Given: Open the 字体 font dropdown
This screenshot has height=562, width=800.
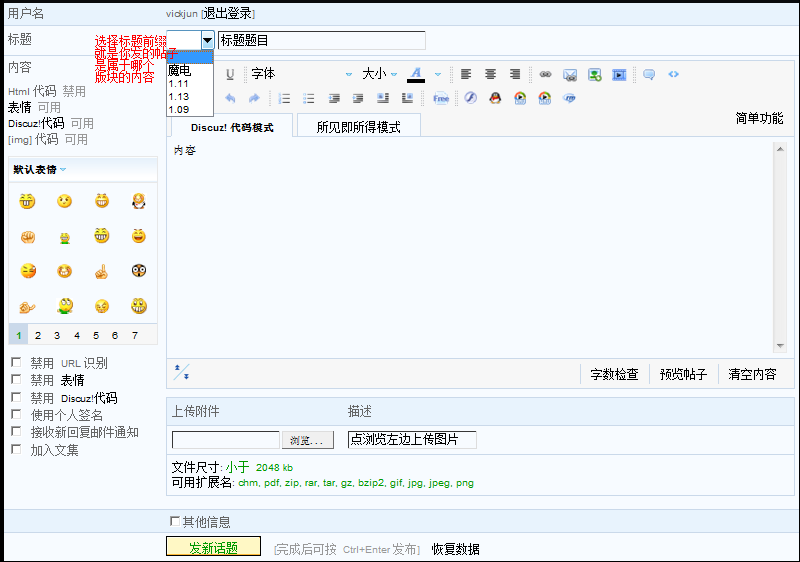Looking at the screenshot, I should point(301,74).
